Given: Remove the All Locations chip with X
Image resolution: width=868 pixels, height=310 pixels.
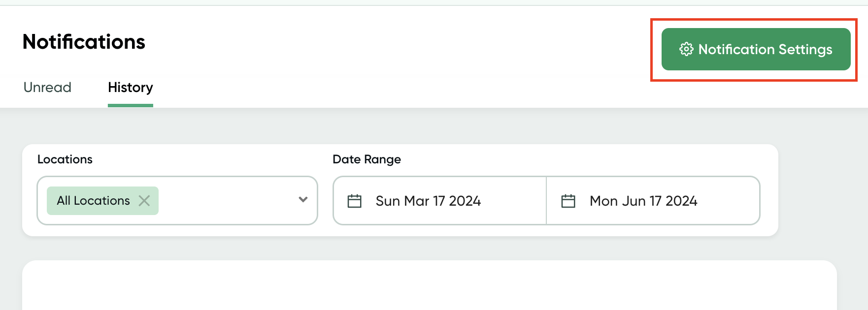Looking at the screenshot, I should (x=144, y=201).
